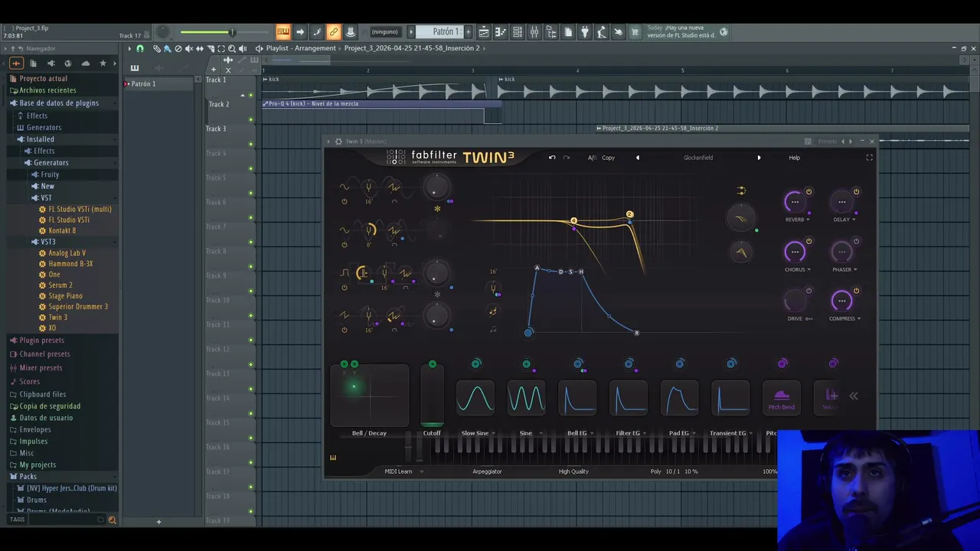980x551 pixels.
Task: Click the Copy button in Twin 3
Action: (x=608, y=158)
